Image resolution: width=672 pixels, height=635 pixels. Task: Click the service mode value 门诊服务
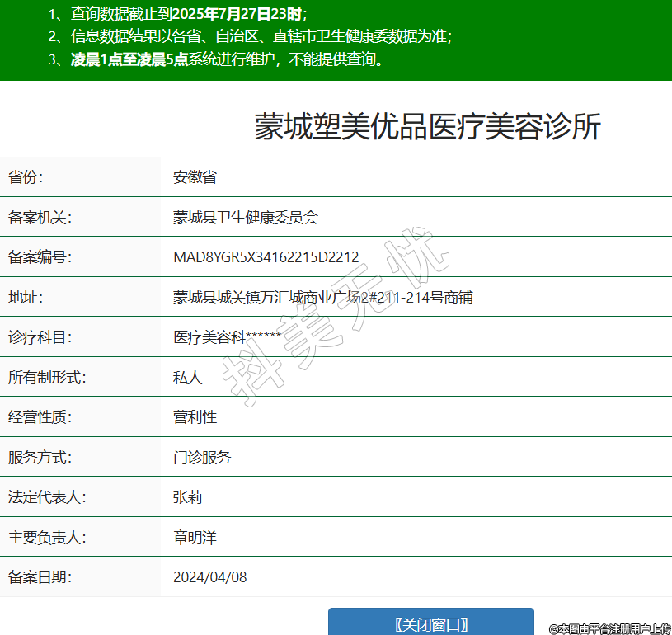202,458
